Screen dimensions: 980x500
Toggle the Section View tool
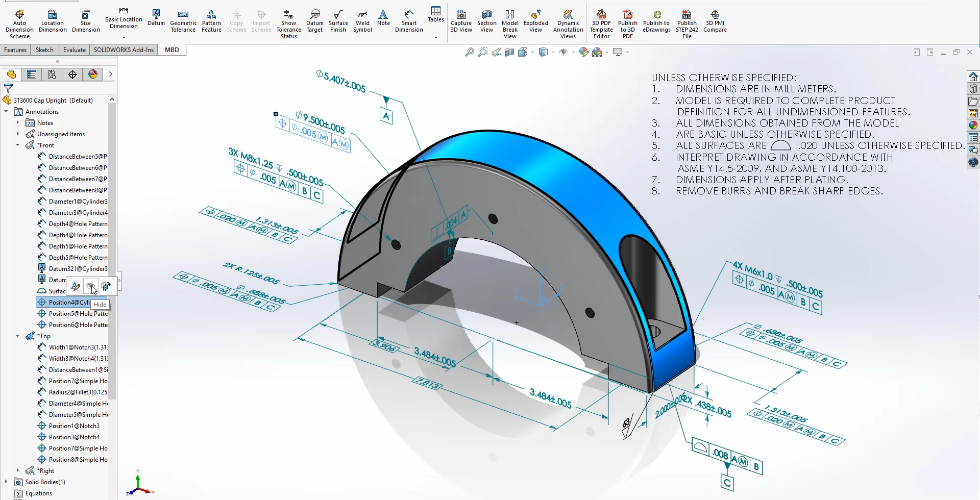486,21
